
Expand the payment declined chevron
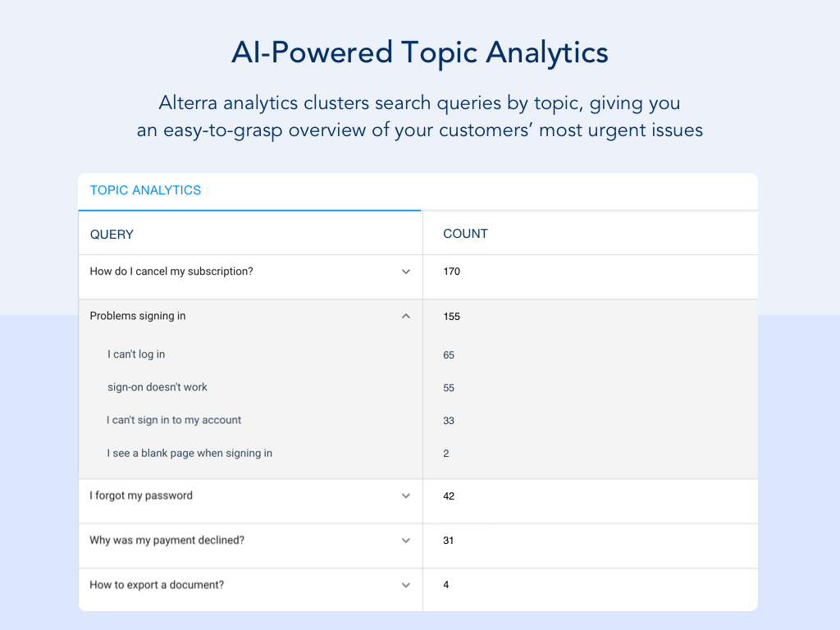click(405, 541)
